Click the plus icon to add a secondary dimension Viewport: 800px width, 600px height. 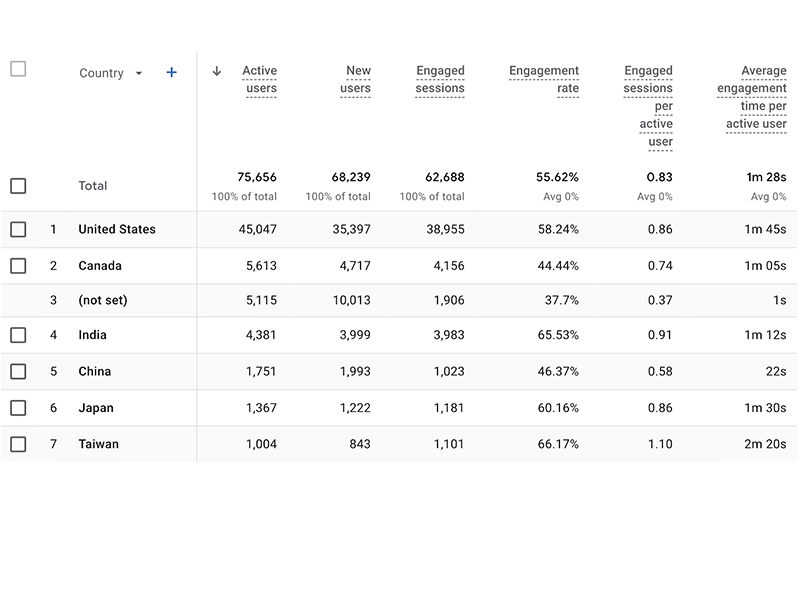(171, 72)
